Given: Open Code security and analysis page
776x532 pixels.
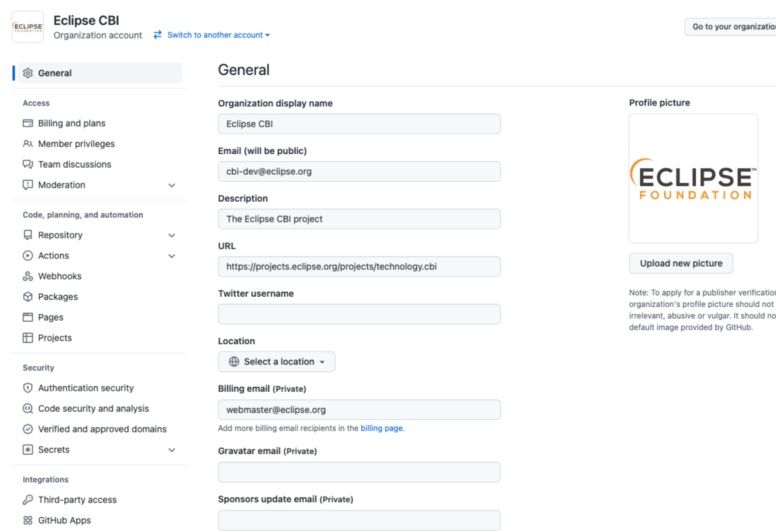Looking at the screenshot, I should [93, 409].
